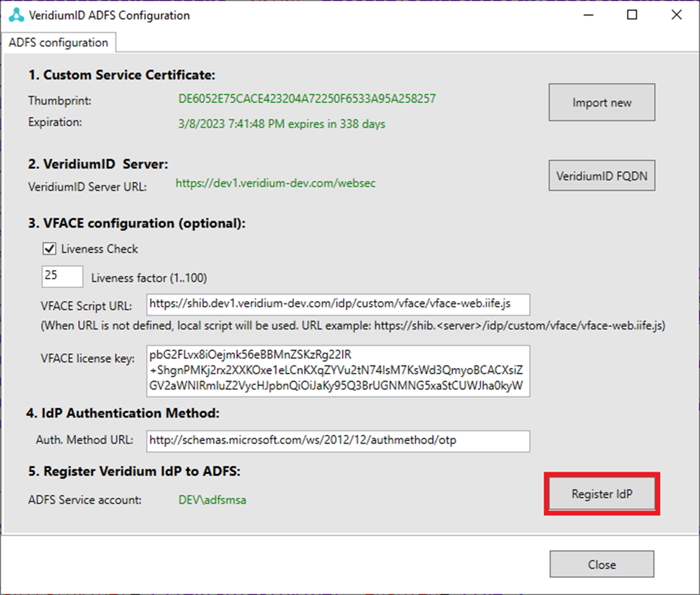
Task: Click the Close button at bottom
Action: (601, 564)
